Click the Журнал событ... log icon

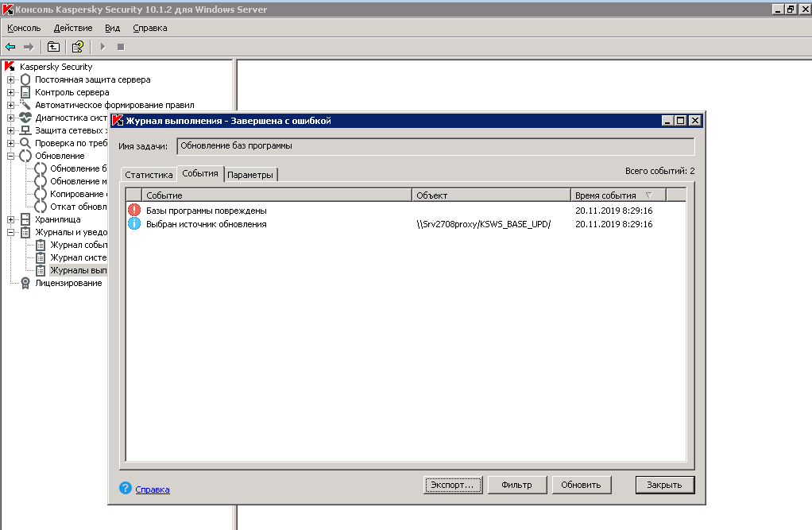(x=41, y=245)
